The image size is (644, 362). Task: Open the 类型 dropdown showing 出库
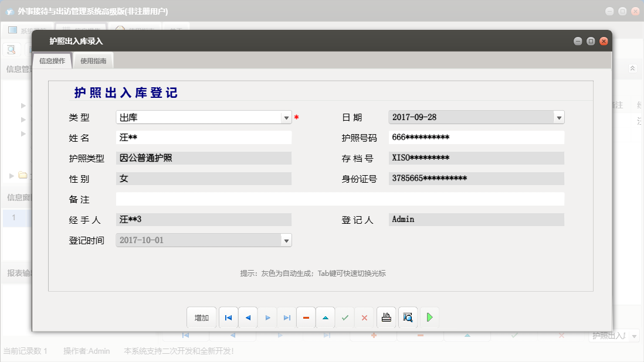[x=286, y=117]
